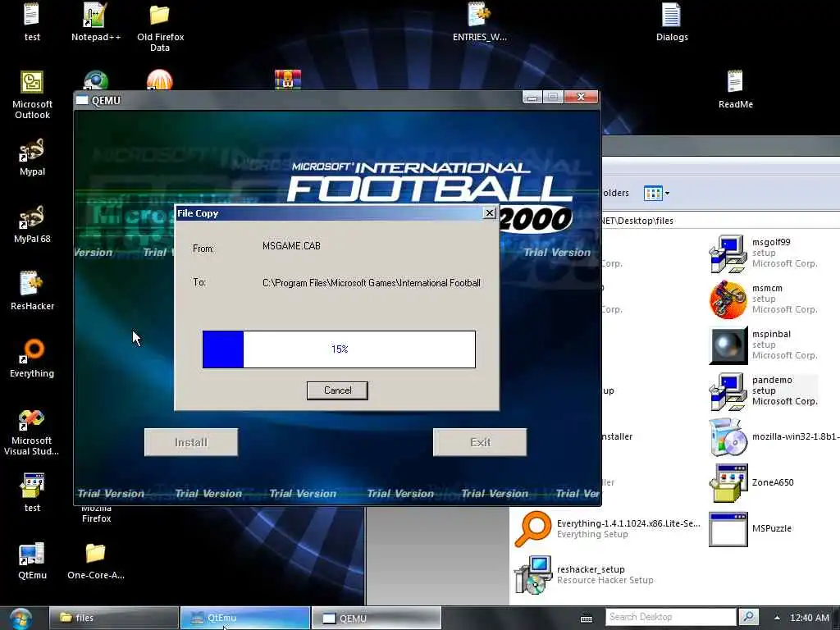Open the Windows Start orb
Image resolution: width=840 pixels, height=630 pixels.
[x=21, y=619]
